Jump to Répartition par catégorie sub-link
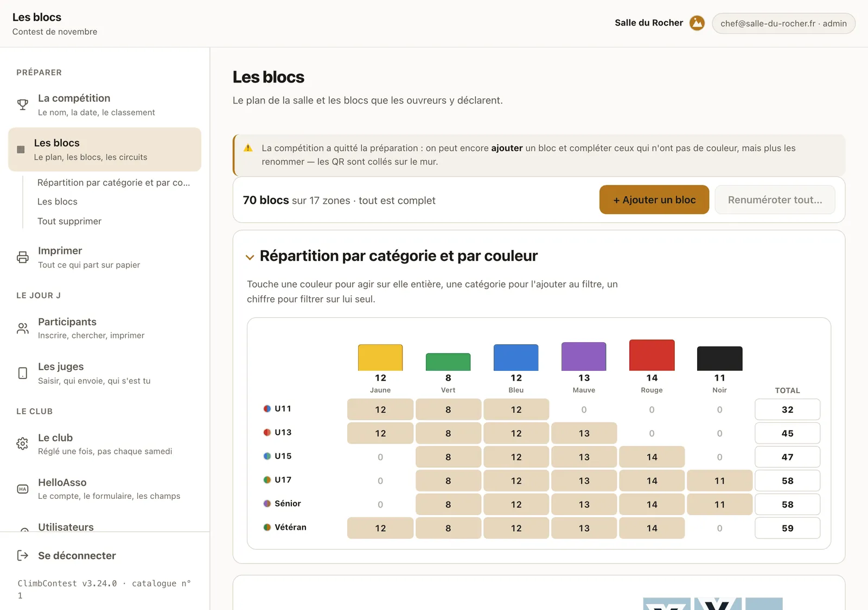This screenshot has width=868, height=610. tap(113, 183)
